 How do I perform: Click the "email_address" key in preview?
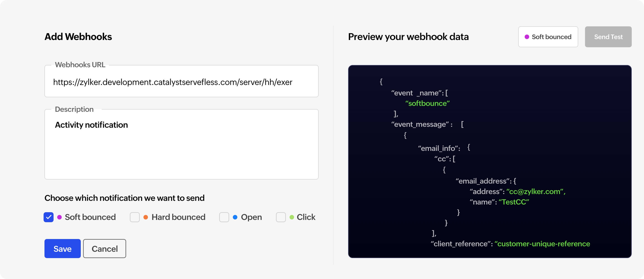(482, 181)
